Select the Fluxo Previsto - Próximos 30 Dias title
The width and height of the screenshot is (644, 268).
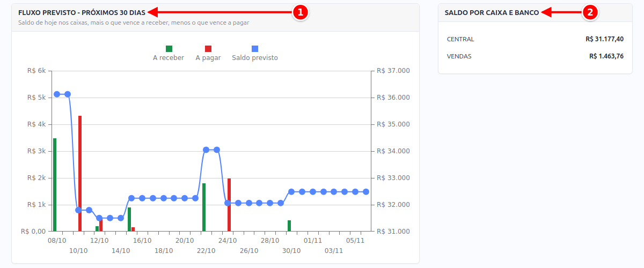coord(82,12)
